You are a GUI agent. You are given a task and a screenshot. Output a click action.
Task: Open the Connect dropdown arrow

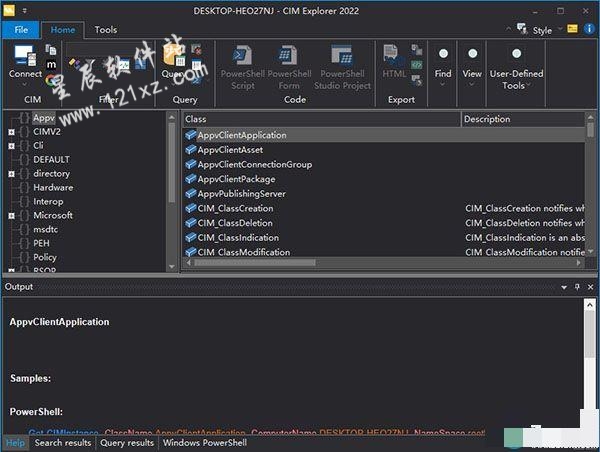pyautogui.click(x=25, y=84)
